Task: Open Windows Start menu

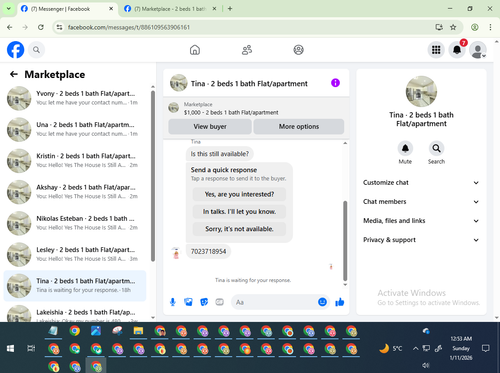Action: tap(10, 349)
